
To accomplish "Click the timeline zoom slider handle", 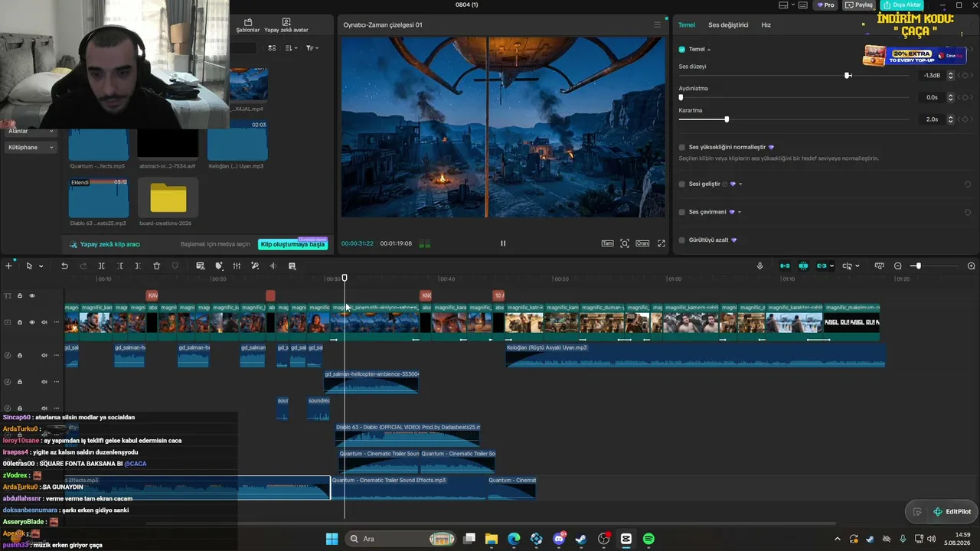I will tap(918, 266).
